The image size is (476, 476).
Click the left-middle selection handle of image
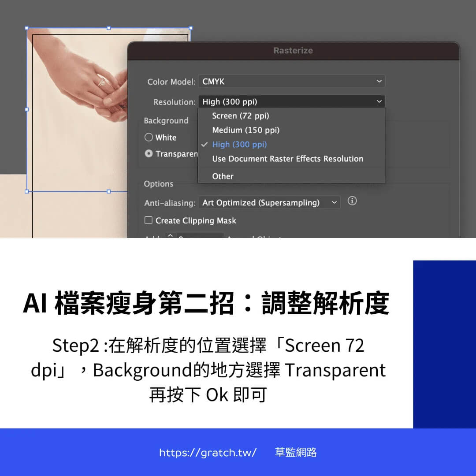coord(27,109)
